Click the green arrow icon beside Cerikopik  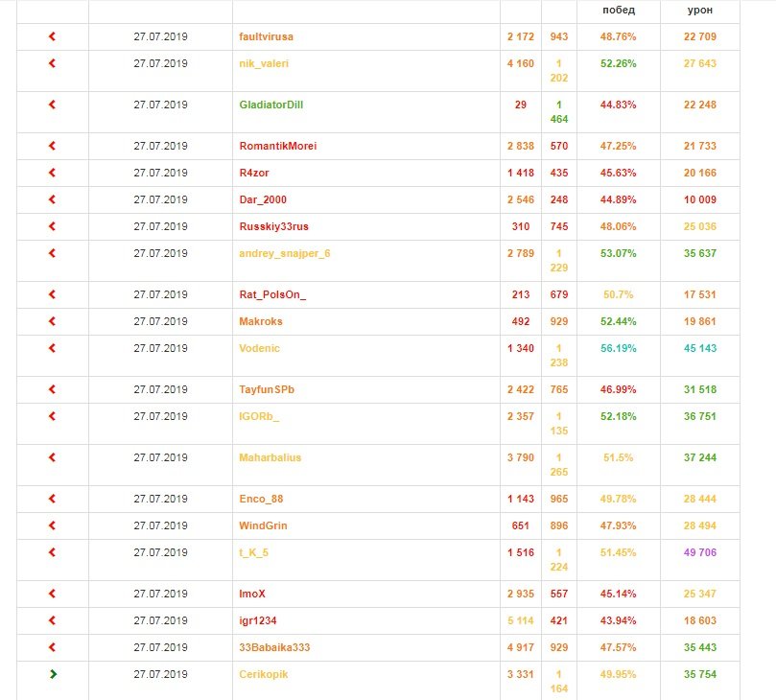click(53, 674)
